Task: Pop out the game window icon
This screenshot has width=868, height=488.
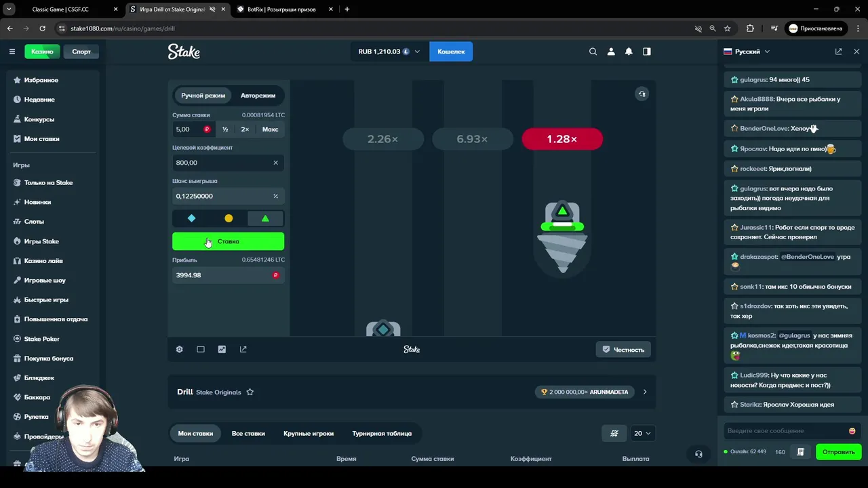Action: click(x=243, y=349)
